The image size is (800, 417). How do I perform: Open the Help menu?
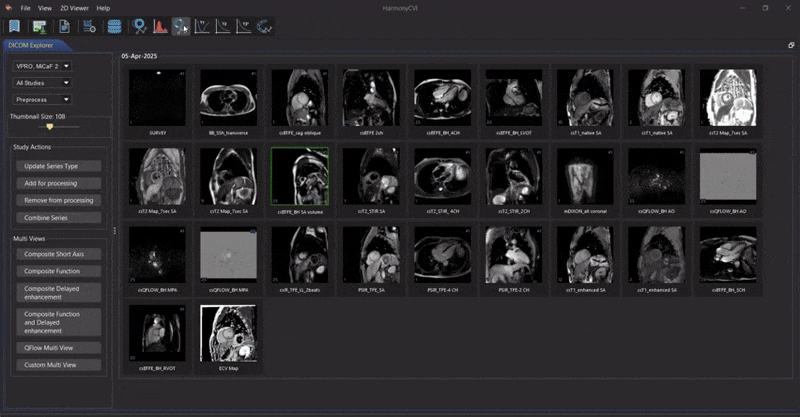pos(103,8)
